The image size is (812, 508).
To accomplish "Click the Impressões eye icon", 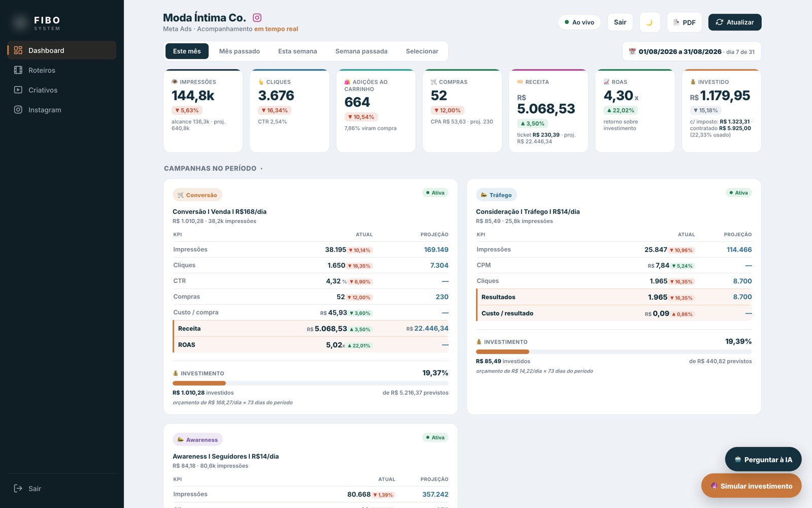I will coord(175,82).
